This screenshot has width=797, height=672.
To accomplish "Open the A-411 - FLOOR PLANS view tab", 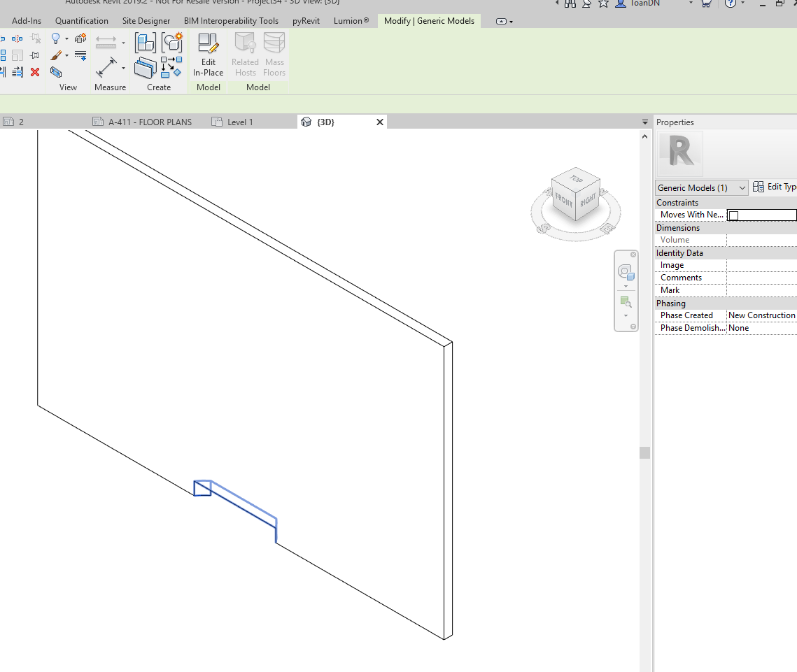I will pyautogui.click(x=148, y=122).
